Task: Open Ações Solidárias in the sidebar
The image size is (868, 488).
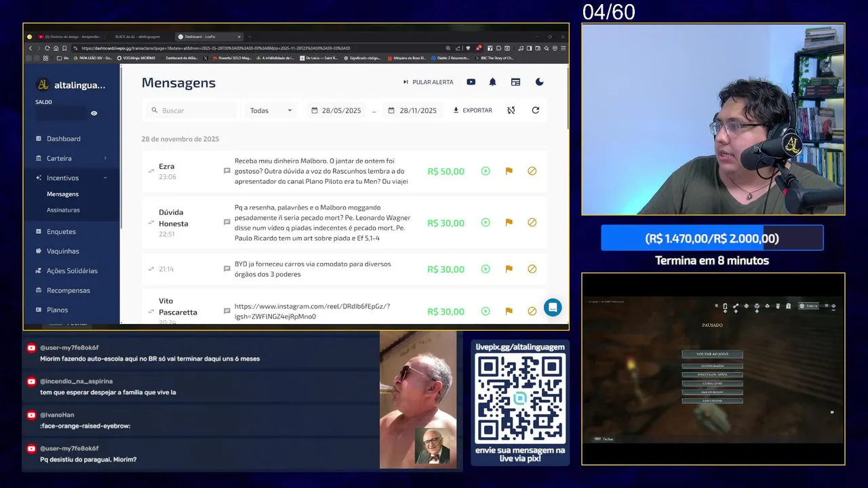Action: 72,270
